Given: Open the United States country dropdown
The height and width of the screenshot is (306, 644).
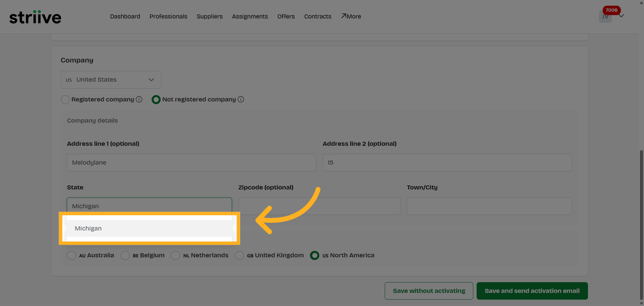Looking at the screenshot, I should pyautogui.click(x=111, y=80).
